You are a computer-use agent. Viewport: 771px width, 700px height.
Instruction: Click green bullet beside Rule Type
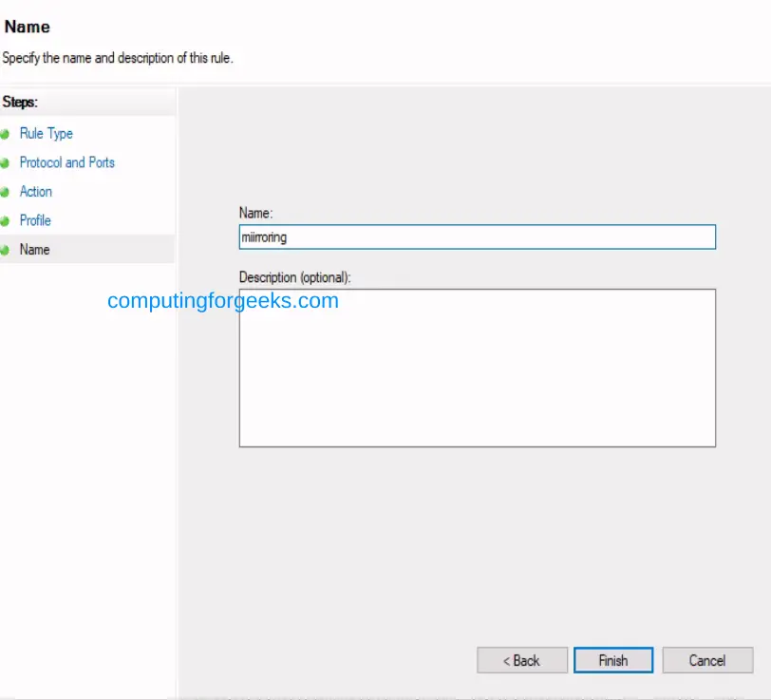point(5,134)
